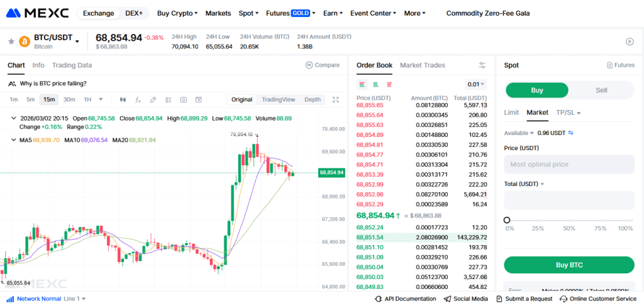Open the Total (USDT) unit dropdown

click(x=524, y=183)
